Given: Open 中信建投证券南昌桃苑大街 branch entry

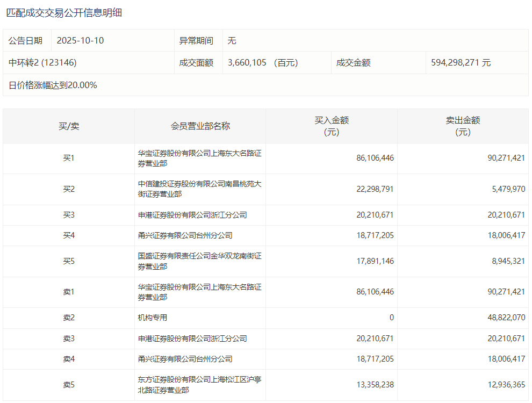Looking at the screenshot, I should point(199,189).
